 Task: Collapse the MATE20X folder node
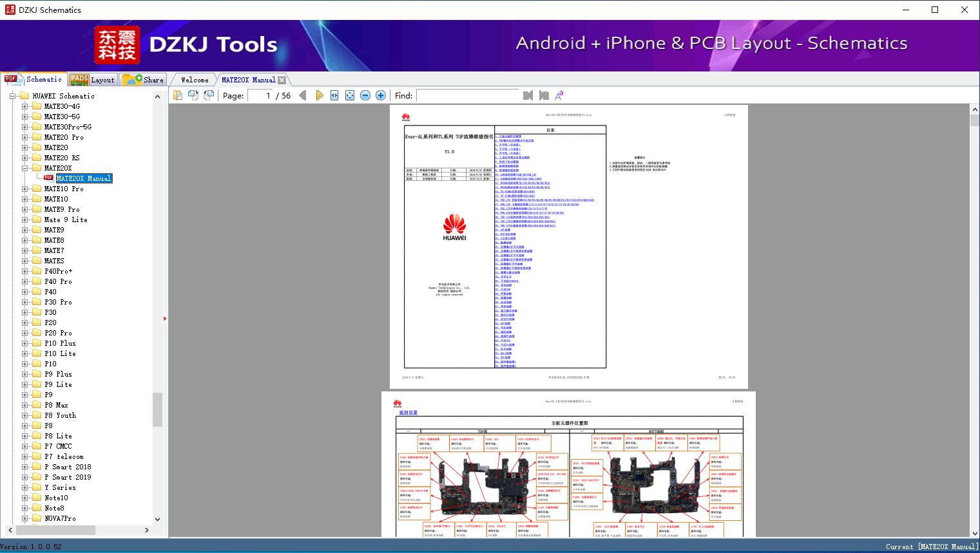24,168
